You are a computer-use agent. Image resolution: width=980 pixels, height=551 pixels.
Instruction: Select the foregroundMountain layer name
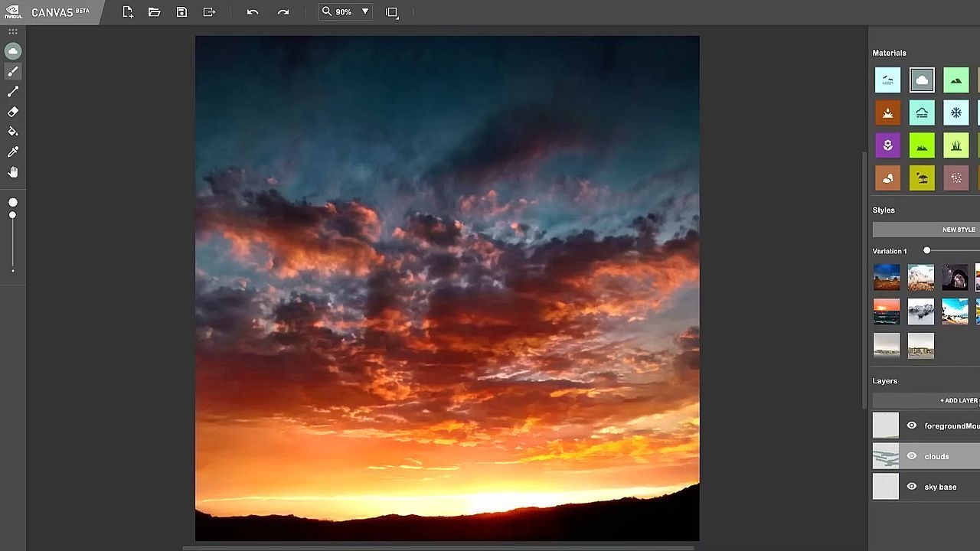click(952, 426)
